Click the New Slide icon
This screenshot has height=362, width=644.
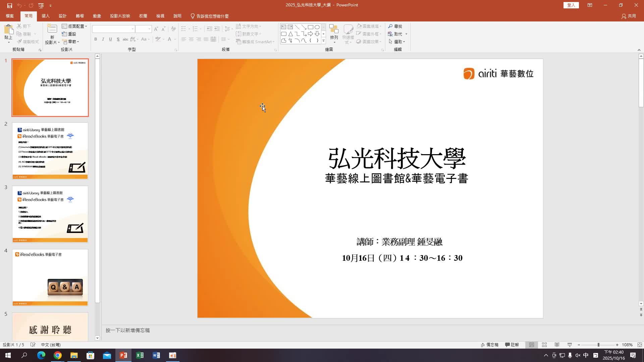tap(52, 30)
